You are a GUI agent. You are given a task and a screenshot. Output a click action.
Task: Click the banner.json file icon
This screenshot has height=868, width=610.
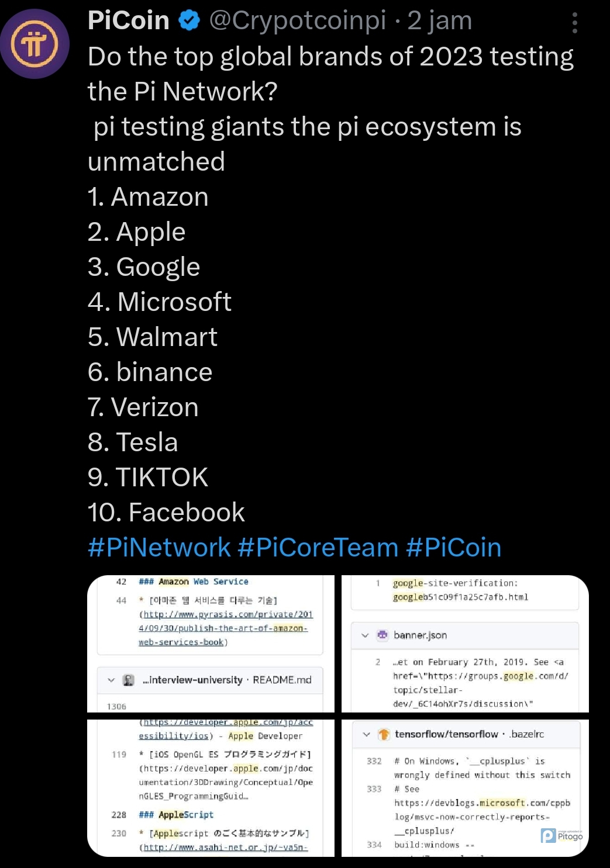tap(382, 635)
